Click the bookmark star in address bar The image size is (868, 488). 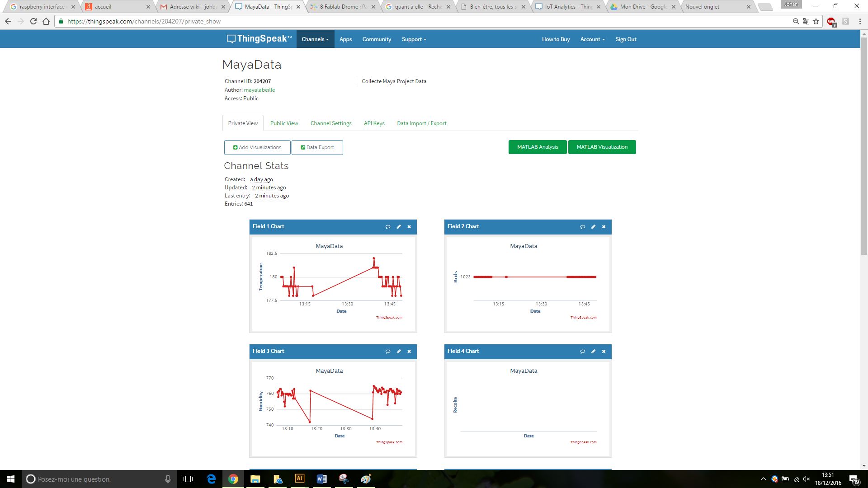816,21
